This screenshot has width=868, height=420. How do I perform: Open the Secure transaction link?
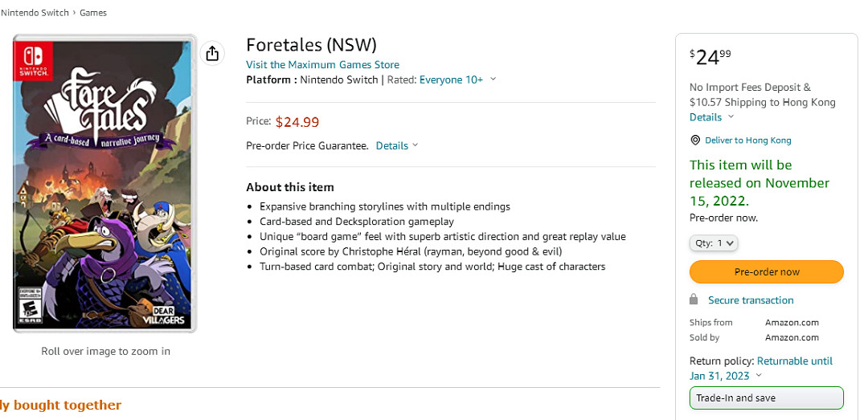click(751, 300)
